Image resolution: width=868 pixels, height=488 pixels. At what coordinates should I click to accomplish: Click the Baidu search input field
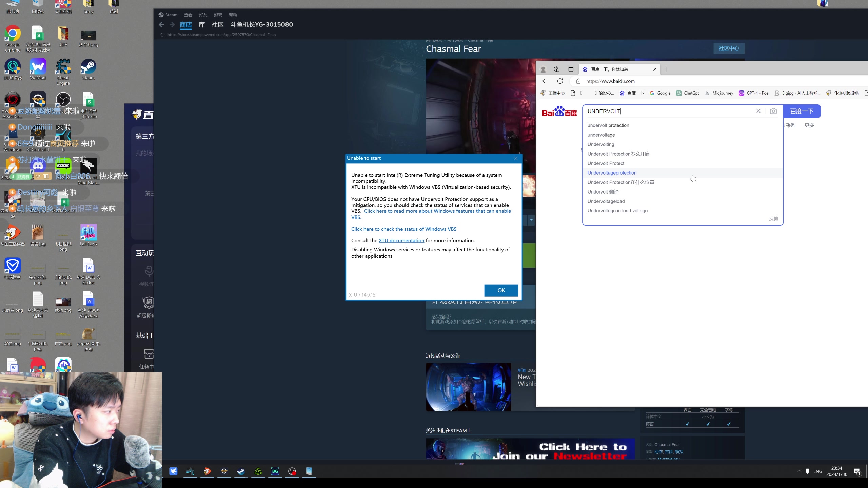point(668,111)
